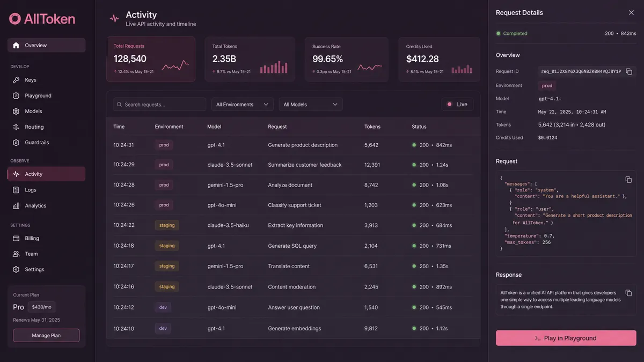644x362 pixels.
Task: Click the Tokens column header
Action: pyautogui.click(x=372, y=127)
